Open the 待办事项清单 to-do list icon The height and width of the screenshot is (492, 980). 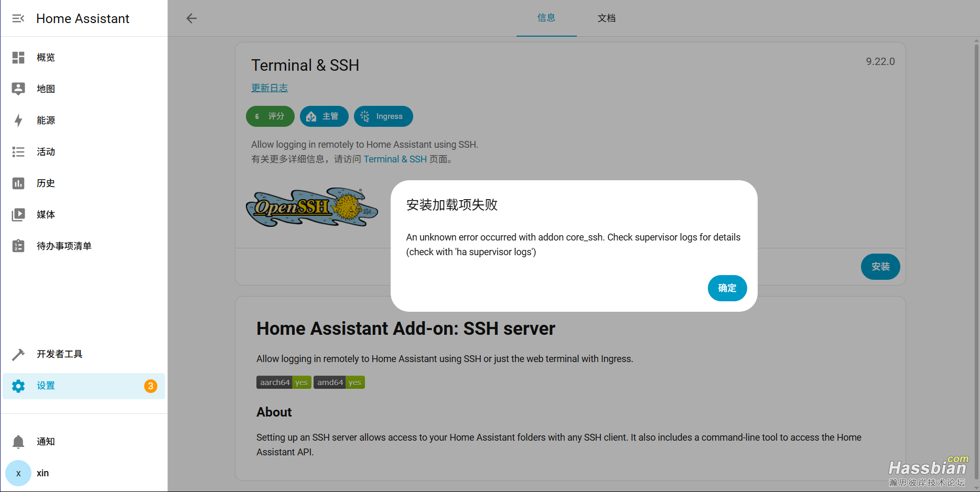click(x=18, y=246)
